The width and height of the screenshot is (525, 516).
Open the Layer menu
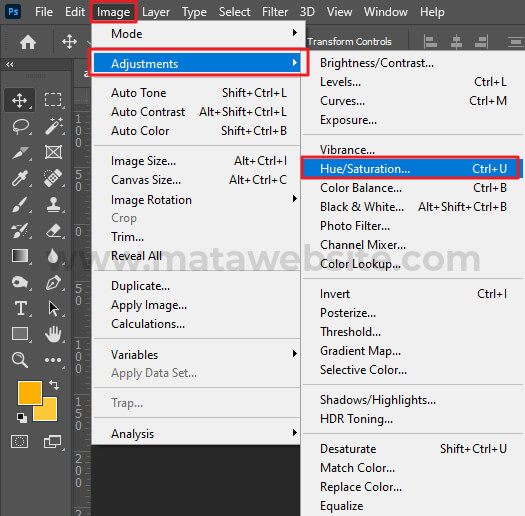[x=156, y=12]
